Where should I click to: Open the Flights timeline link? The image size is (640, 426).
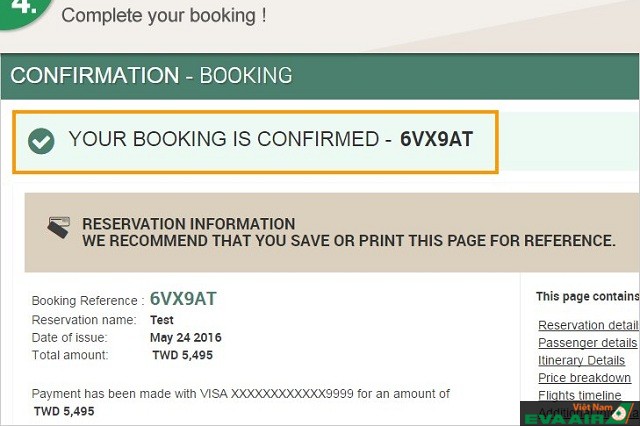[579, 396]
